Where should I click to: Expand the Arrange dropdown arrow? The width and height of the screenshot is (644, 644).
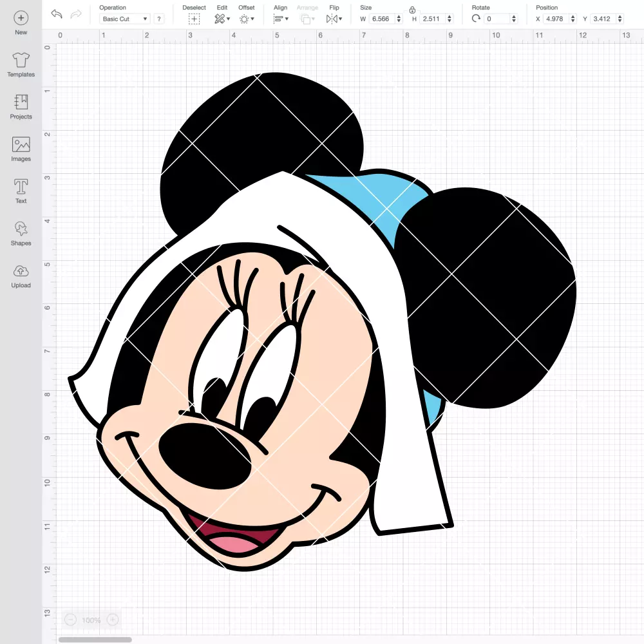coord(314,19)
